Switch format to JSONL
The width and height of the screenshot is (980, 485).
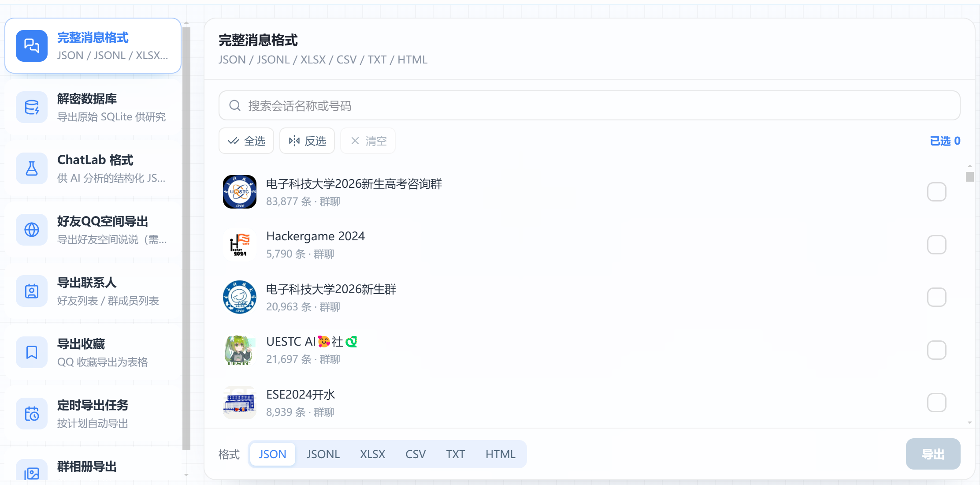323,454
